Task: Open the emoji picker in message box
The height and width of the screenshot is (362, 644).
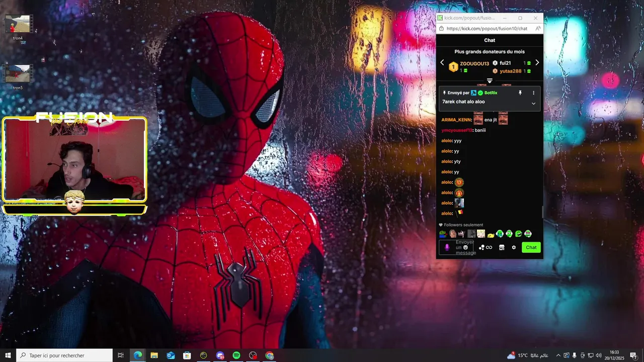Action: [465, 247]
